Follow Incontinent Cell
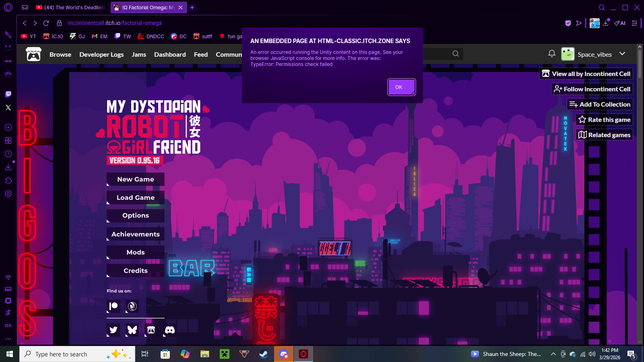The image size is (644, 362). point(592,89)
